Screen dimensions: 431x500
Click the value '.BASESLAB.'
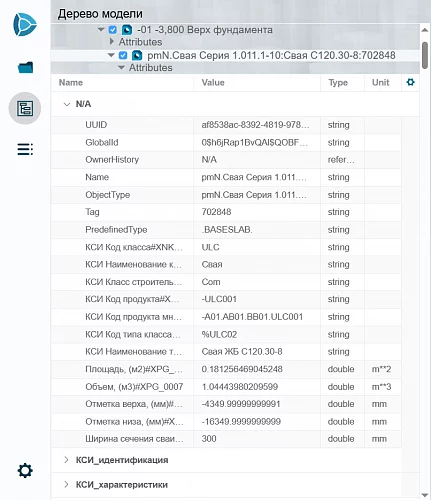click(x=227, y=230)
